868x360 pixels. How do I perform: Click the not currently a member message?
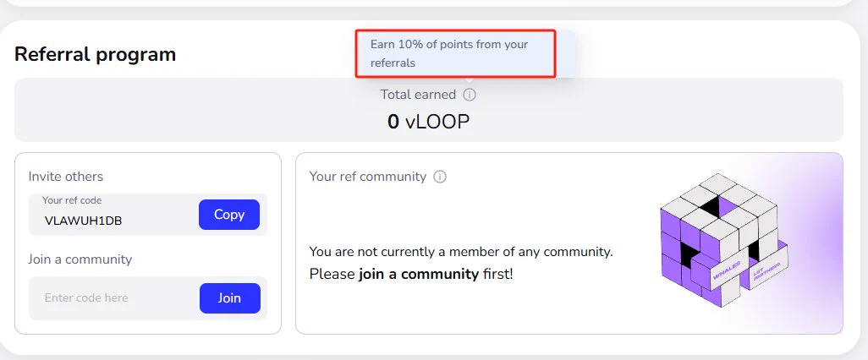click(x=461, y=252)
